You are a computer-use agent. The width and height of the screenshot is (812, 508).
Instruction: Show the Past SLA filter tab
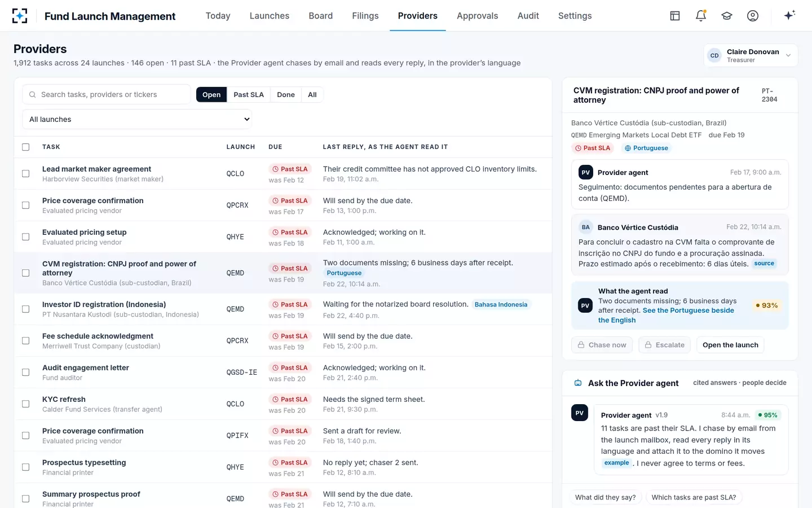pyautogui.click(x=249, y=95)
